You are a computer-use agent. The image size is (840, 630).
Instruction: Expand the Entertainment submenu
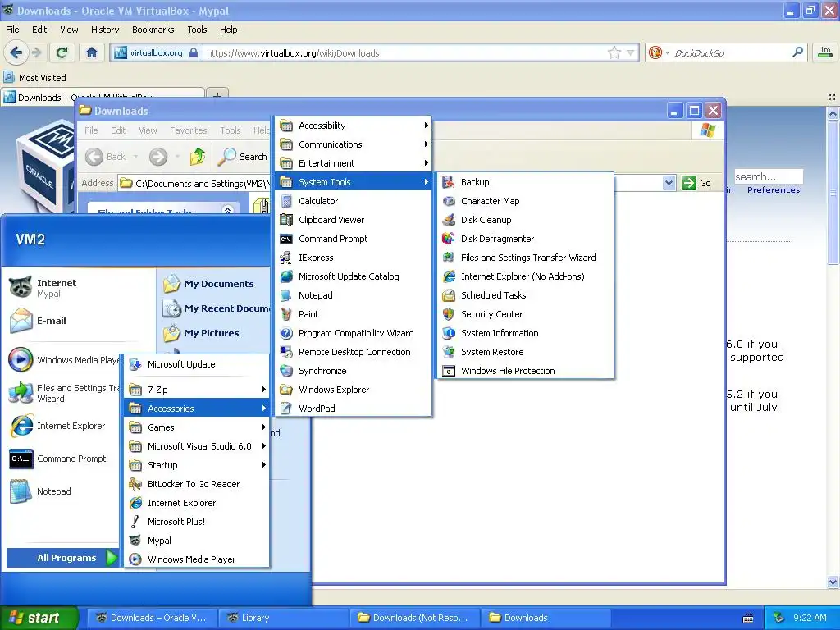[x=354, y=163]
